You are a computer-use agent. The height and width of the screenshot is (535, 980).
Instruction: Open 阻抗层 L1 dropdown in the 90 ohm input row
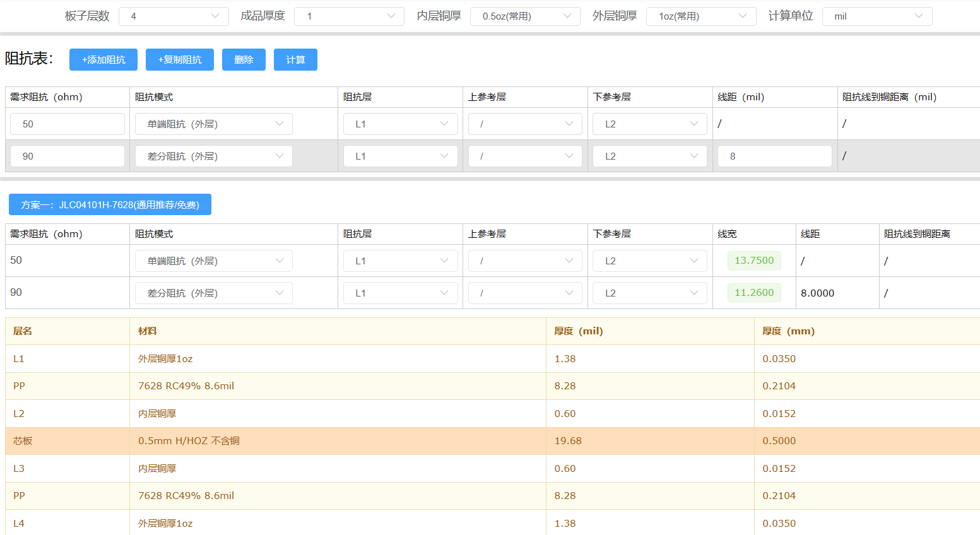tap(401, 156)
